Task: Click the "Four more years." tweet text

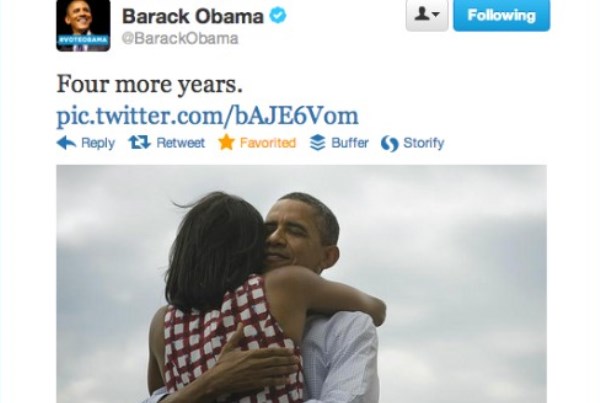Action: coord(150,84)
